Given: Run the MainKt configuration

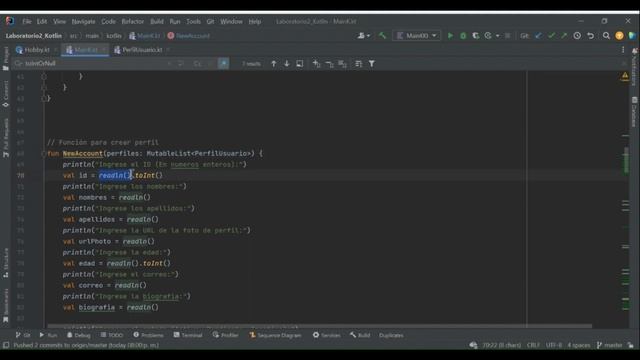Looking at the screenshot, I should 450,36.
